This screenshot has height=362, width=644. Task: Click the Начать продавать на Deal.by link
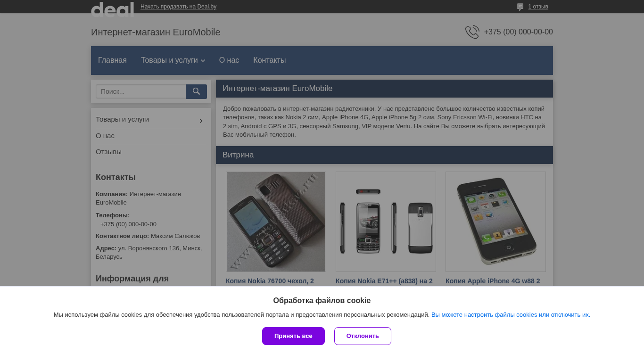178,7
